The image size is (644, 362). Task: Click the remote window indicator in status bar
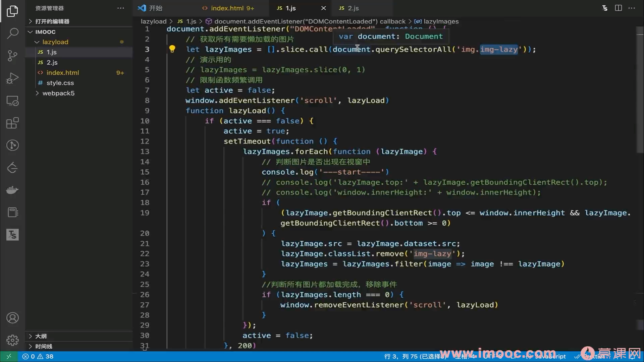[9, 356]
